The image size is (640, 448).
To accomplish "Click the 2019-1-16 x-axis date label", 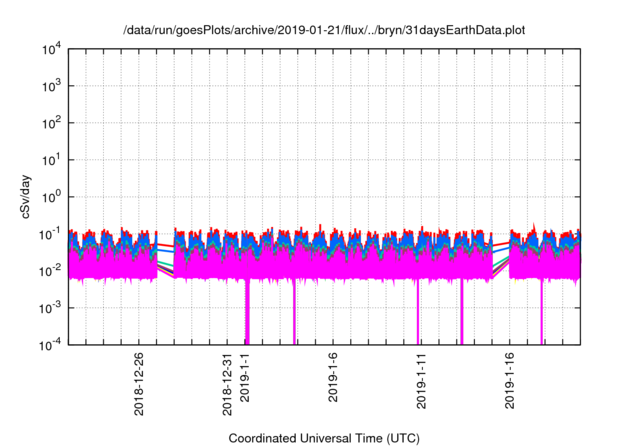I will (x=509, y=381).
